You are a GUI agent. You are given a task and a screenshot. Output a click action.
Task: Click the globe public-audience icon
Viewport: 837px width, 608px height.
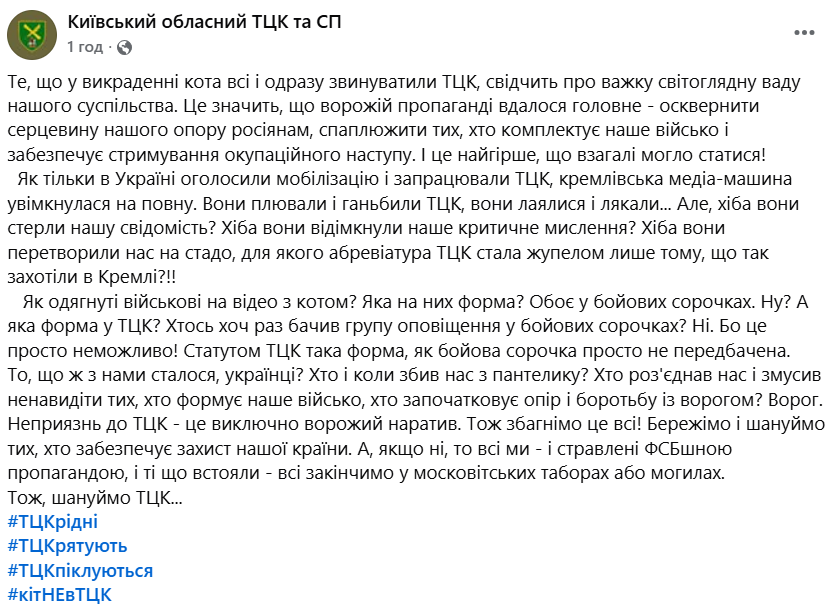point(124,47)
